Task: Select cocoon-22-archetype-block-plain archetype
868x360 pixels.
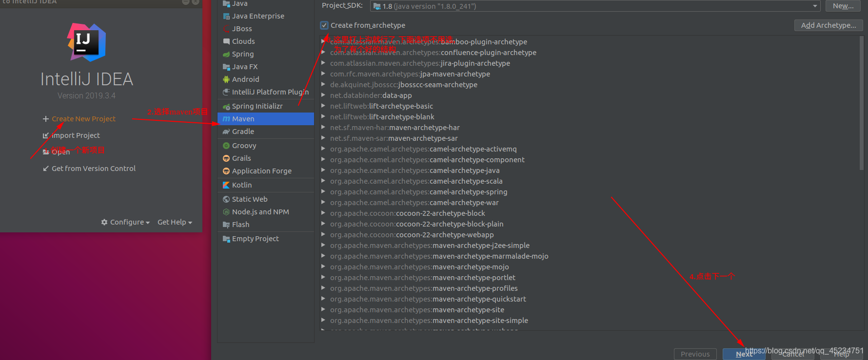Action: [x=417, y=224]
